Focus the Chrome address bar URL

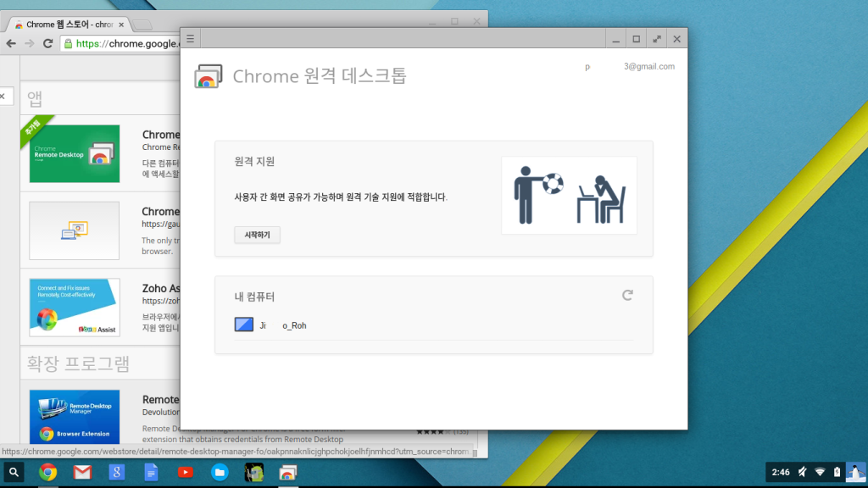click(x=127, y=44)
